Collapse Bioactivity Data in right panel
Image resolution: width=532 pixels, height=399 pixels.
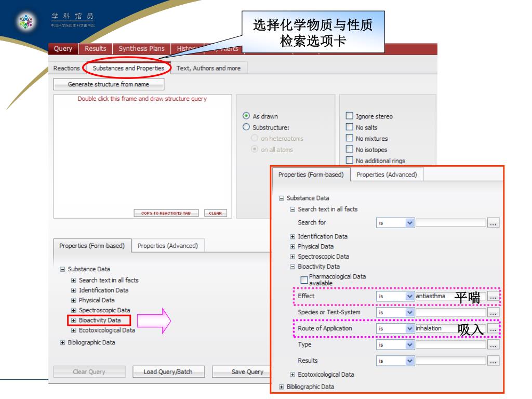click(x=292, y=267)
